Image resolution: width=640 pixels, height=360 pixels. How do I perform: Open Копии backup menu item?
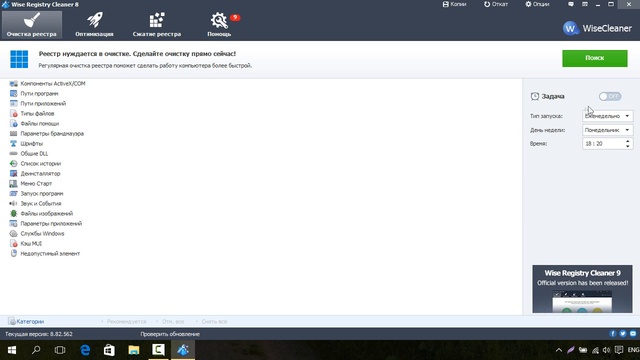pos(454,4)
